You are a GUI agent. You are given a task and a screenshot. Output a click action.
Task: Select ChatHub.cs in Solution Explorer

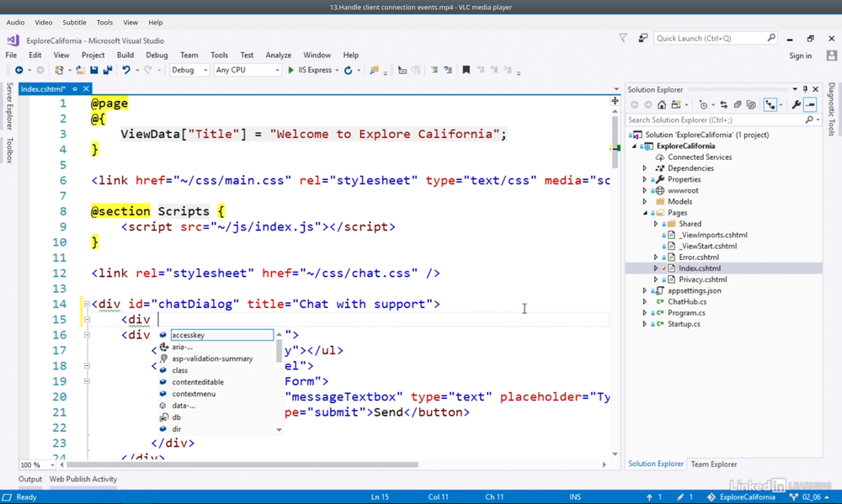click(x=687, y=302)
